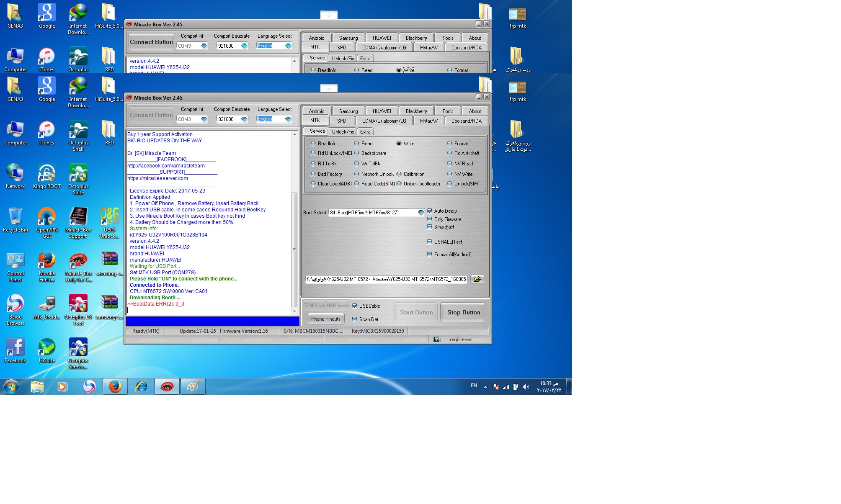Viewport: 841px width, 504px height.
Task: Select the Calibration radio option
Action: (x=410, y=174)
